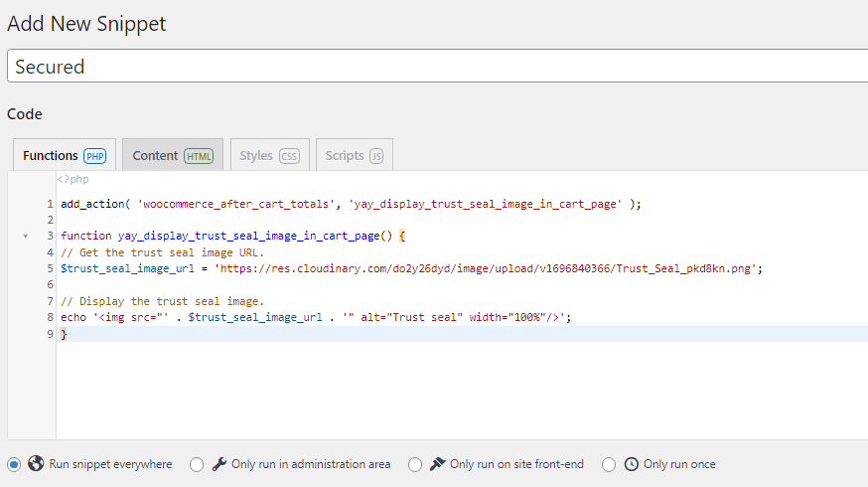Click the globe icon for run everywhere
The image size is (868, 487).
coord(36,464)
